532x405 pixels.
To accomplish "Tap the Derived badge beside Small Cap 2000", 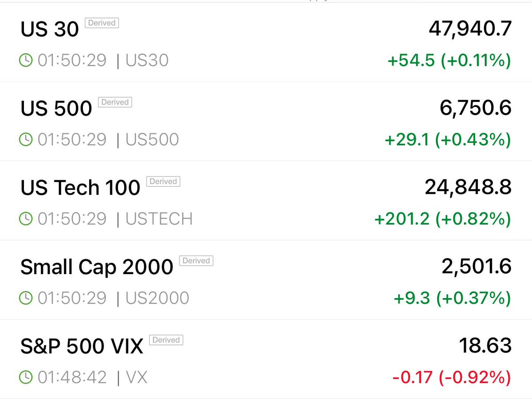I will point(196,261).
